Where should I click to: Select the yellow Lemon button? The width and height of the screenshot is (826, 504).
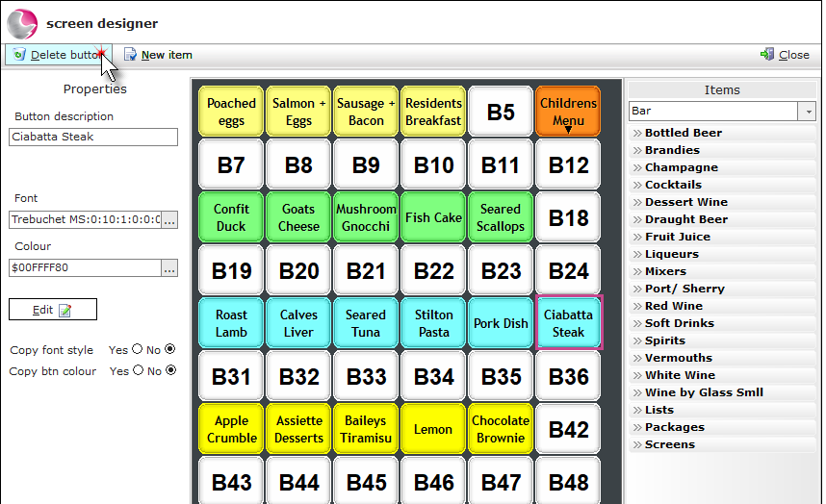pyautogui.click(x=433, y=429)
